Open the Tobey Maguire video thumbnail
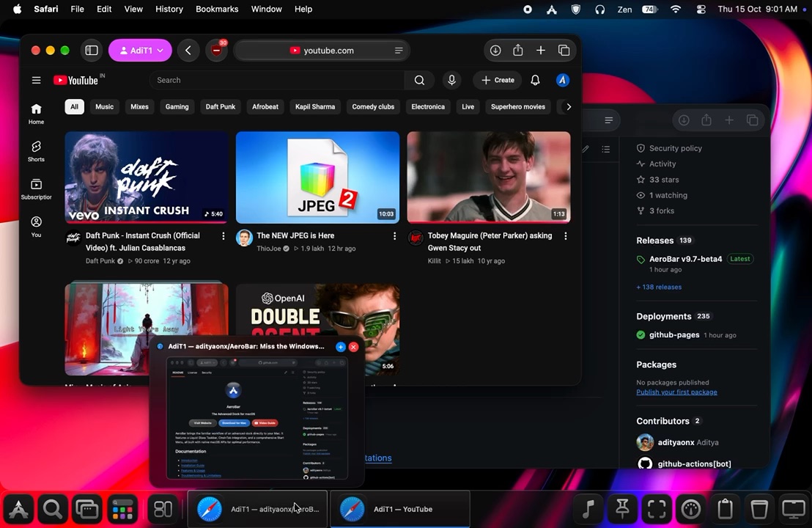This screenshot has width=812, height=528. click(489, 177)
